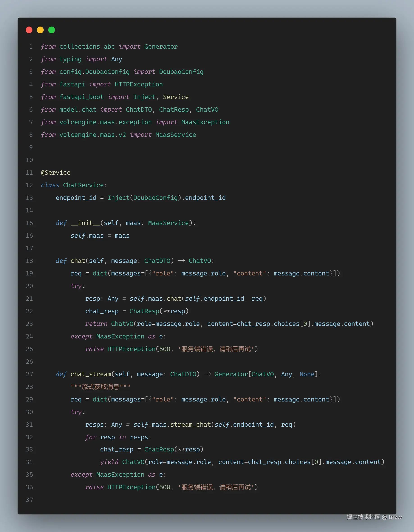This screenshot has width=414, height=532.
Task: Click error string '服务端错误' on line 36
Action: 197,487
